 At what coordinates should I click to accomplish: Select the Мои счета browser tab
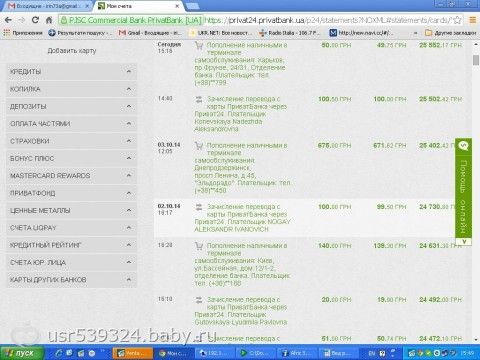pyautogui.click(x=139, y=6)
